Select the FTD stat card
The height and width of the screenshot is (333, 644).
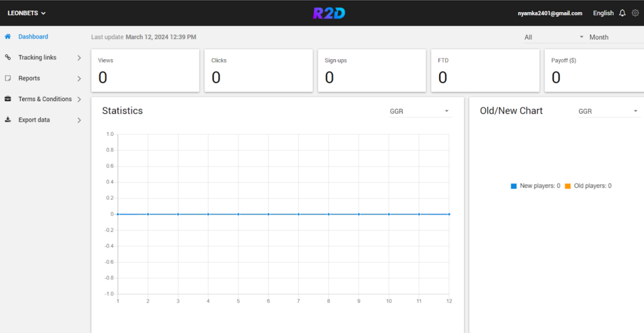[x=486, y=71]
